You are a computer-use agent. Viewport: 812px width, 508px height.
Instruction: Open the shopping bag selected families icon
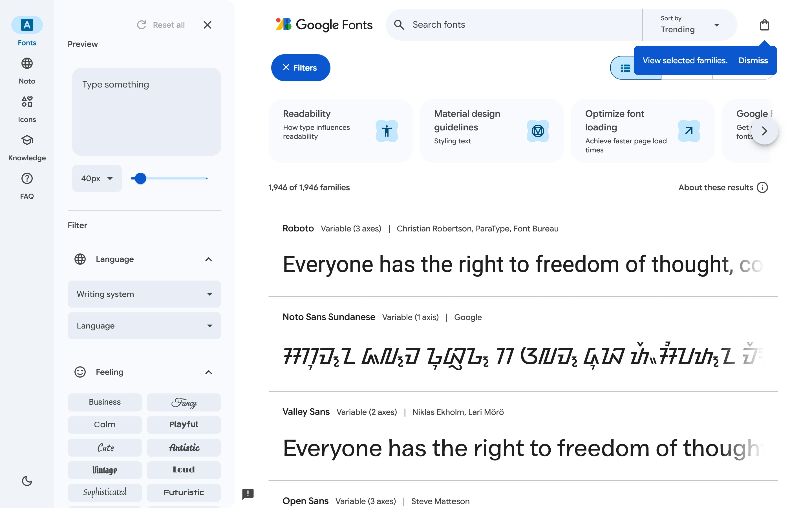(764, 25)
